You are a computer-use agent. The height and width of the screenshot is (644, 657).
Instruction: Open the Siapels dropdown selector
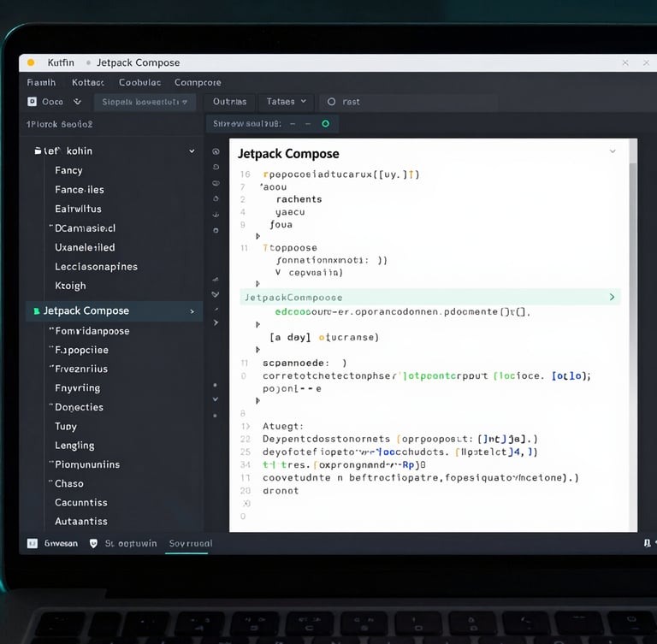coord(145,102)
